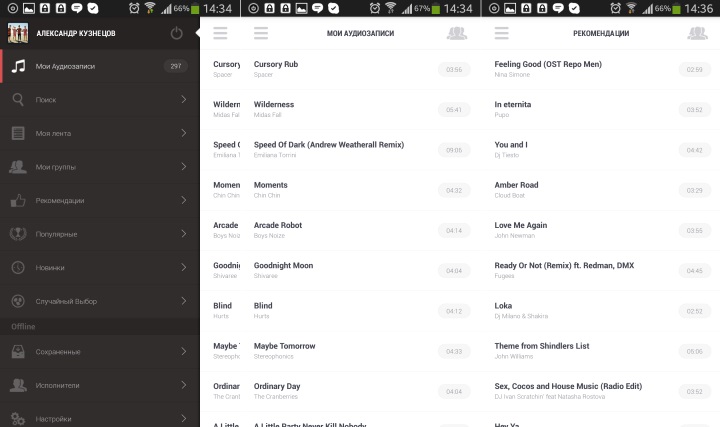The width and height of the screenshot is (720, 427).
Task: Open Настройки menu item label
Action: (x=53, y=419)
